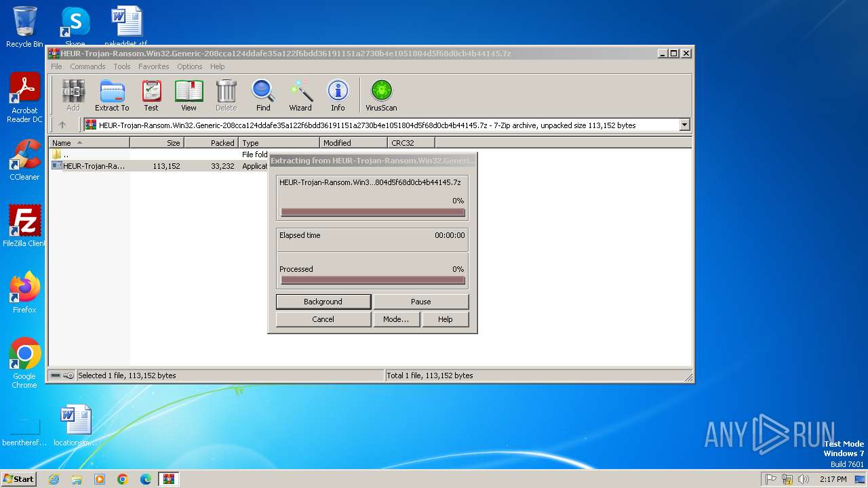The width and height of the screenshot is (868, 488).
Task: Run Test on the archive
Action: [x=151, y=95]
